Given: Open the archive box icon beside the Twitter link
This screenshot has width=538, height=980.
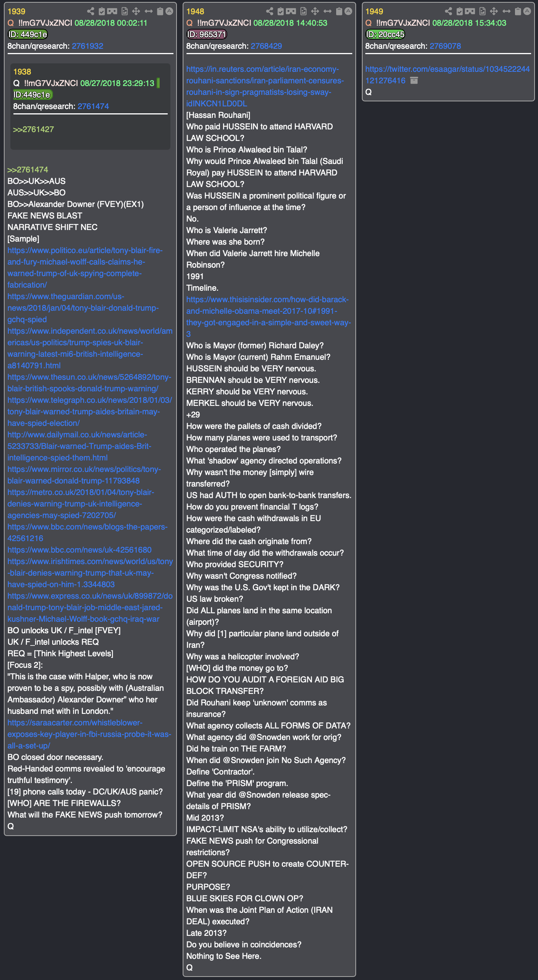Looking at the screenshot, I should point(414,81).
